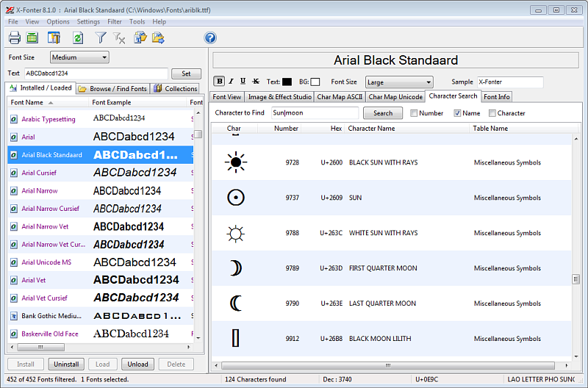Open the Font Size Large dropdown
588x388 pixels.
(398, 82)
